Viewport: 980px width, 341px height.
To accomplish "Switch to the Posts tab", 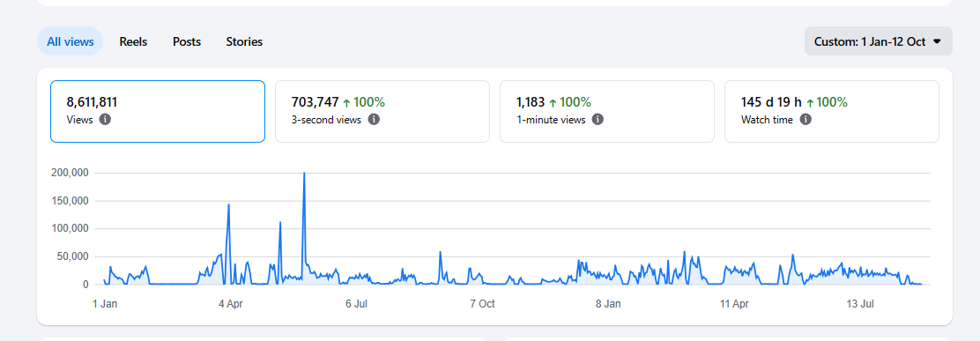I will tap(187, 41).
